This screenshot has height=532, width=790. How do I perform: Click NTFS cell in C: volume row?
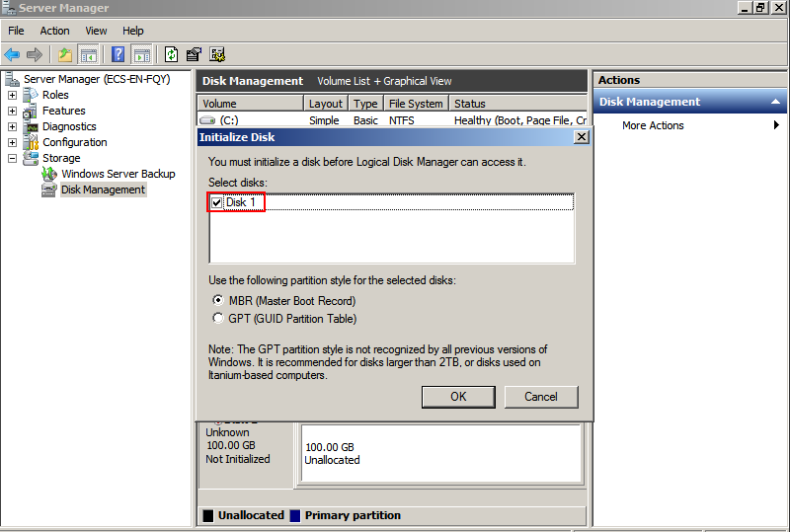pos(402,120)
